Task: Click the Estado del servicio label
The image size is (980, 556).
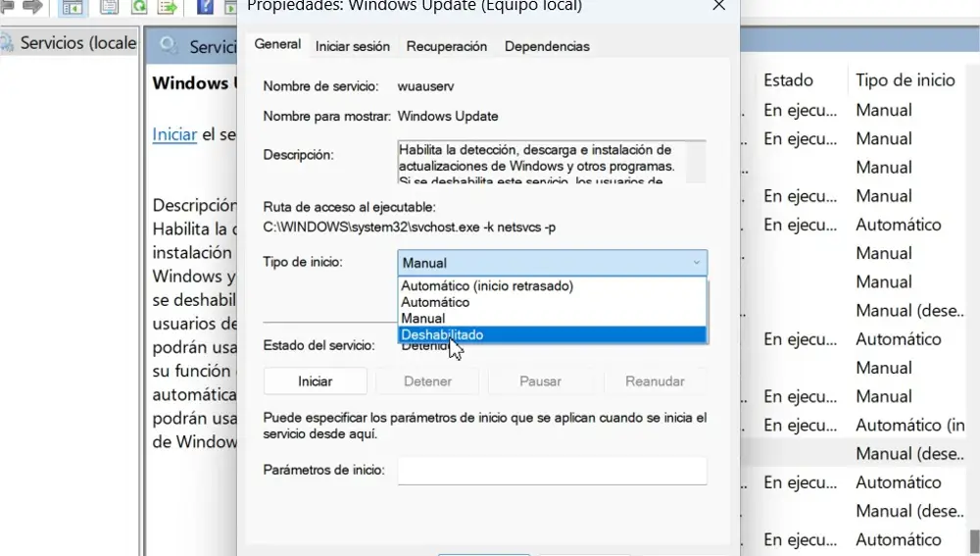Action: pyautogui.click(x=318, y=345)
